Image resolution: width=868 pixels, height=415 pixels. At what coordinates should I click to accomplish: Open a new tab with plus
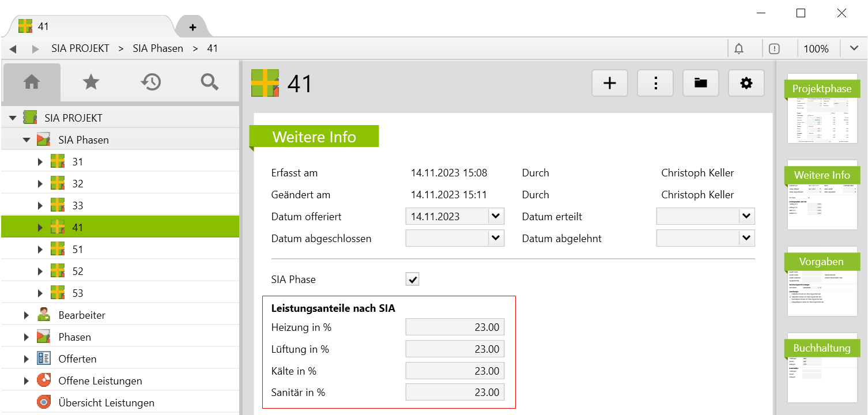[193, 27]
